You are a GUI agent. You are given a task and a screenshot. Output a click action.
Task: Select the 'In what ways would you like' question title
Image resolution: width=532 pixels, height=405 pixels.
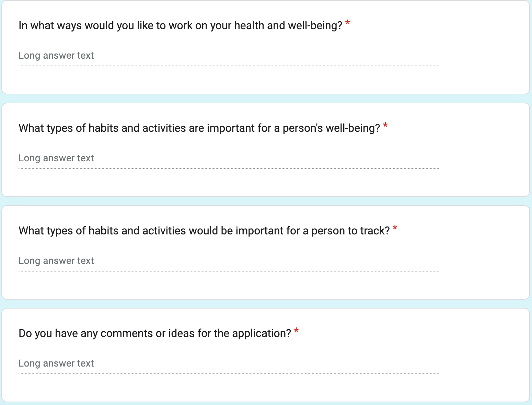click(181, 25)
